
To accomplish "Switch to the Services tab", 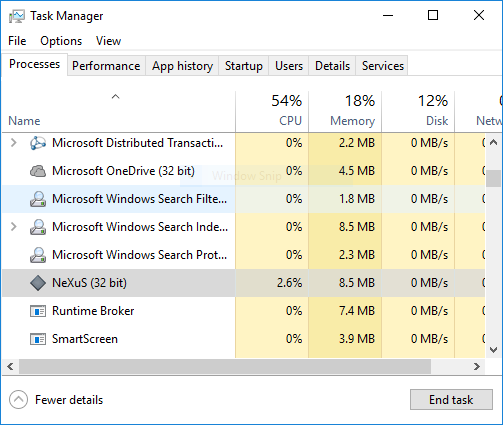I will [x=383, y=66].
